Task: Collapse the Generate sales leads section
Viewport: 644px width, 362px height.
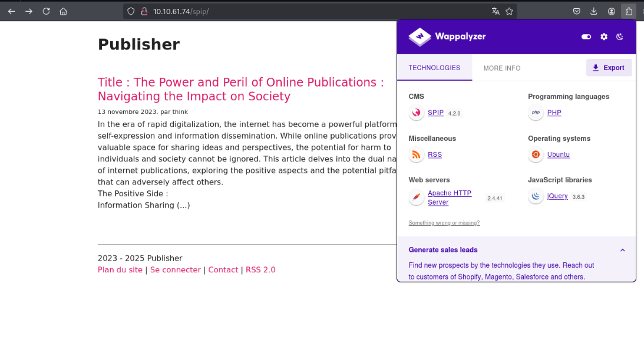Action: click(622, 250)
